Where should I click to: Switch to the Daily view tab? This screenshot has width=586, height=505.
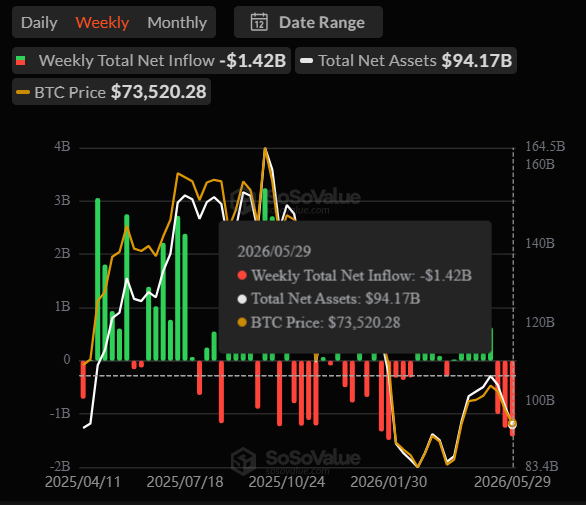[39, 22]
